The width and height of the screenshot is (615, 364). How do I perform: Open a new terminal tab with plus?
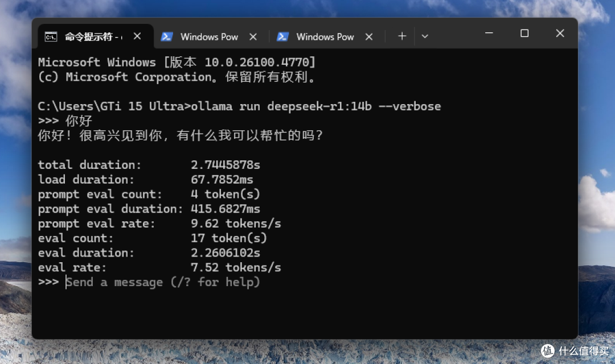pos(402,36)
